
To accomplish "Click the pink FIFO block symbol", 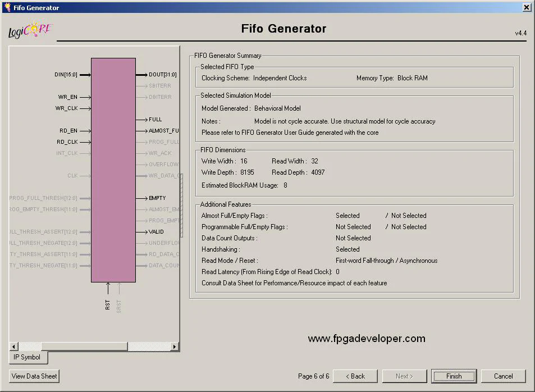I will tap(113, 170).
